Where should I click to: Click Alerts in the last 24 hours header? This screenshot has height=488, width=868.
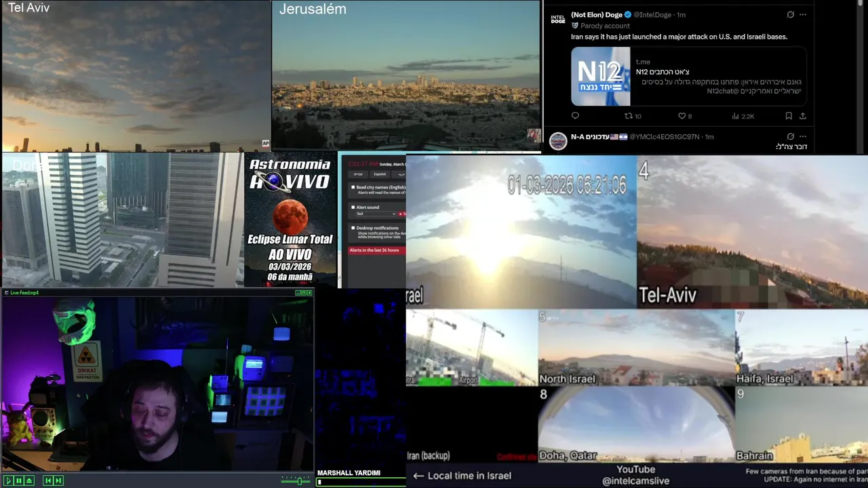coord(377,250)
